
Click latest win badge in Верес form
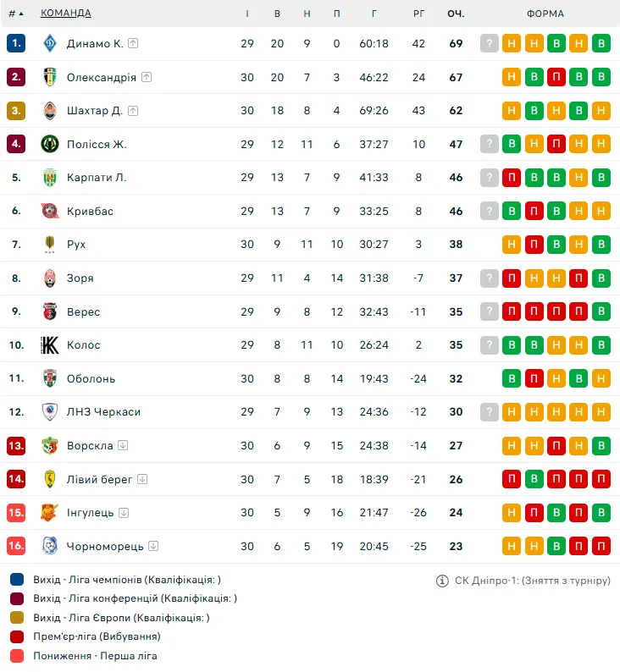(x=601, y=311)
